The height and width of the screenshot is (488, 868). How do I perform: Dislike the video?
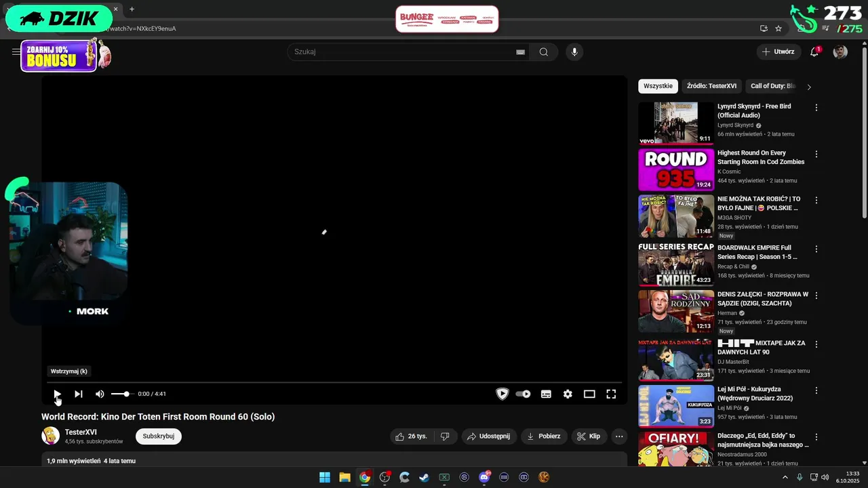click(x=445, y=436)
